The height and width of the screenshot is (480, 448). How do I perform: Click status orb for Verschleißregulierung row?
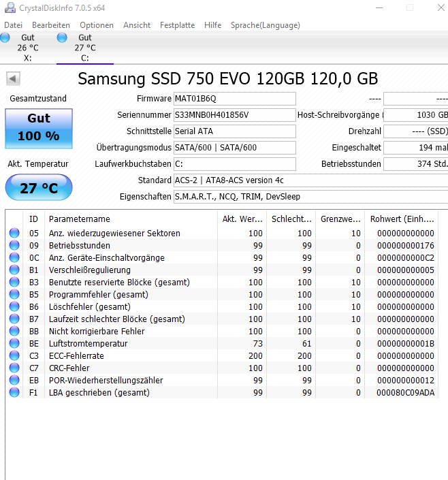14,270
